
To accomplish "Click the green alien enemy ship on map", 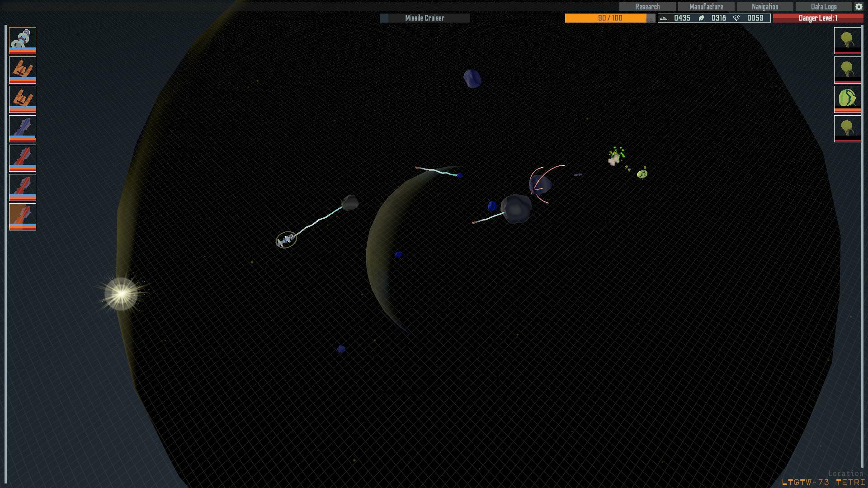I will point(642,174).
